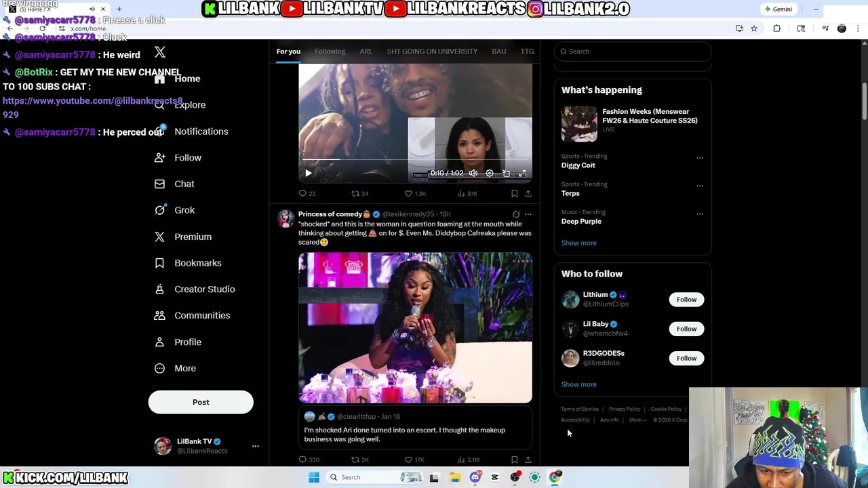This screenshot has height=488, width=868.
Task: Bookmark this page with star icon
Action: point(753,28)
